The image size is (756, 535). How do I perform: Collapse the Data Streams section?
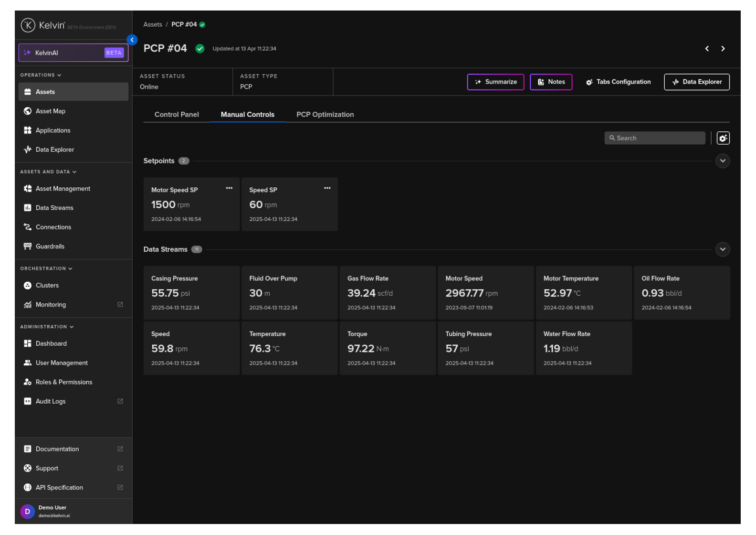[x=722, y=249]
